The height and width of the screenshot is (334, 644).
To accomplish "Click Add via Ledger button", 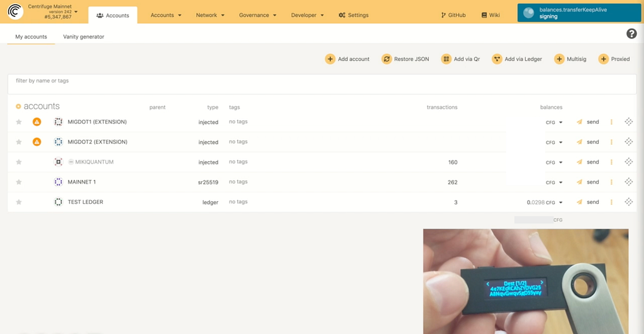I will [517, 59].
